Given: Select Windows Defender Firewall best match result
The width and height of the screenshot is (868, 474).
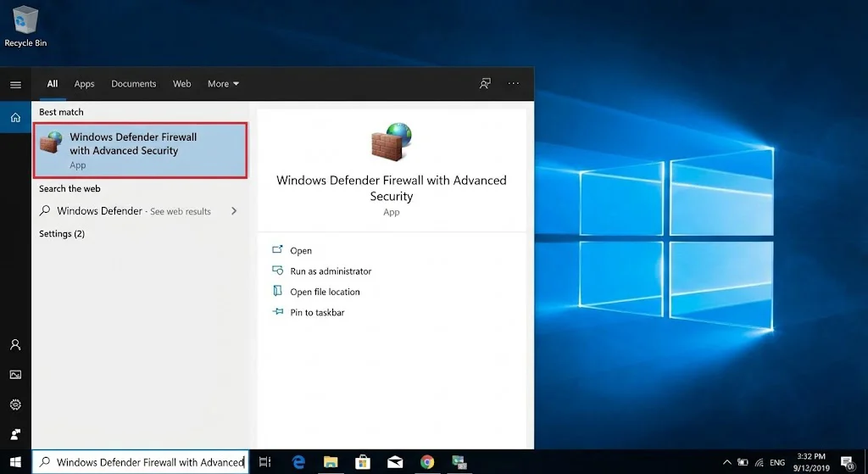Looking at the screenshot, I should coord(140,150).
